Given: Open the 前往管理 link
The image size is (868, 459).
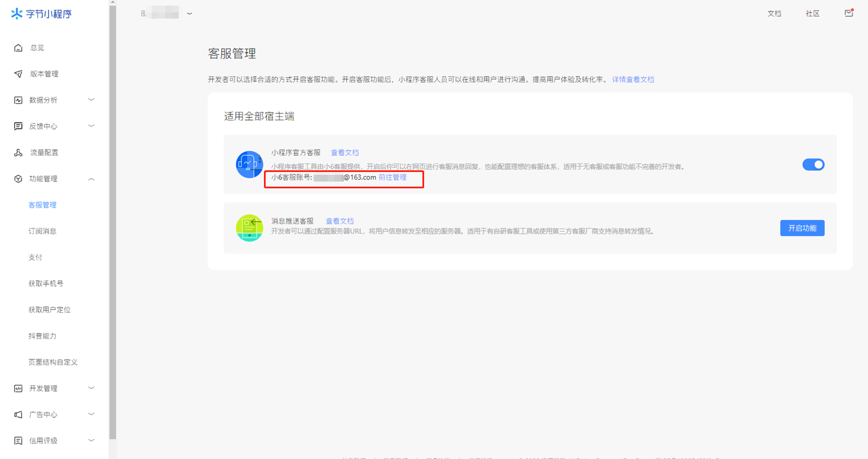Looking at the screenshot, I should point(393,177).
